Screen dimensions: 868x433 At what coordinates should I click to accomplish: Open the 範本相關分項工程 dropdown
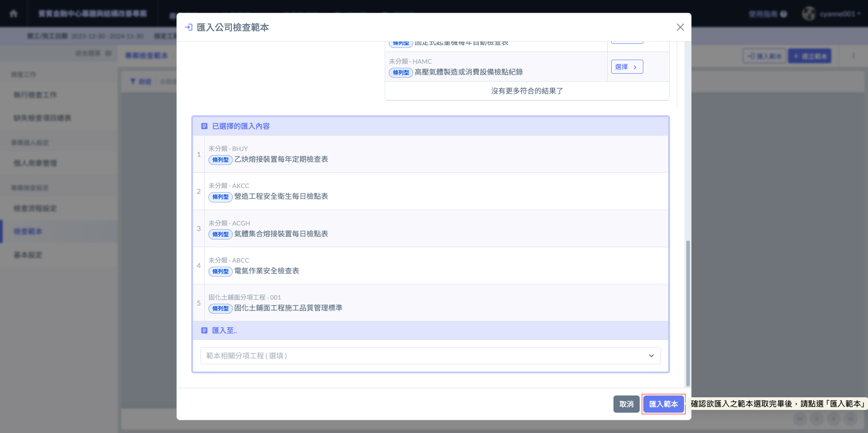[x=430, y=356]
